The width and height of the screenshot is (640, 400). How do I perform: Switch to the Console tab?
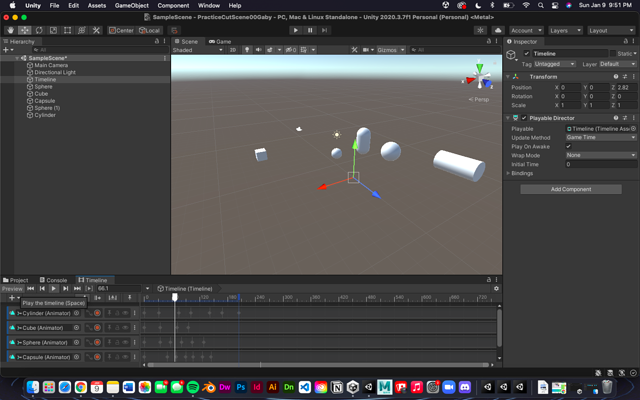[x=53, y=280]
